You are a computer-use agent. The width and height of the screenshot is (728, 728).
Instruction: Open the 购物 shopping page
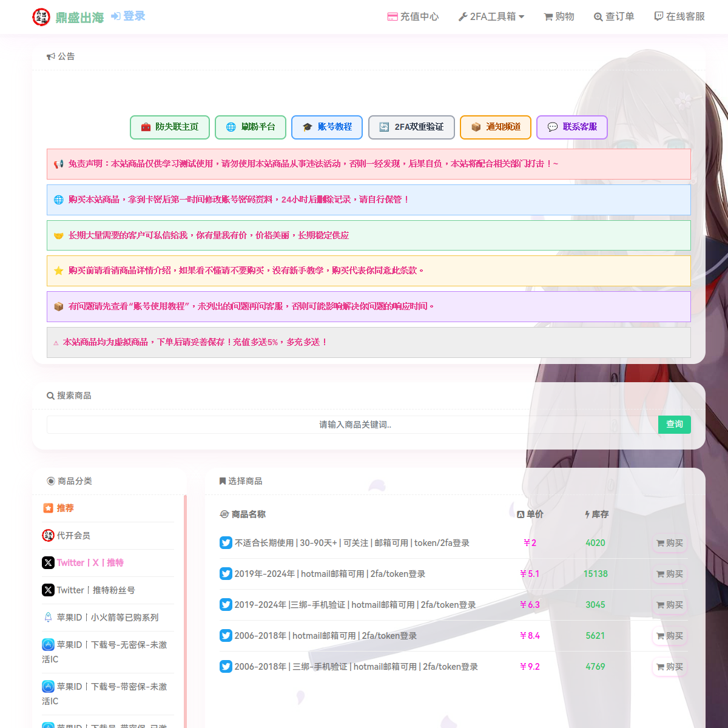(559, 17)
